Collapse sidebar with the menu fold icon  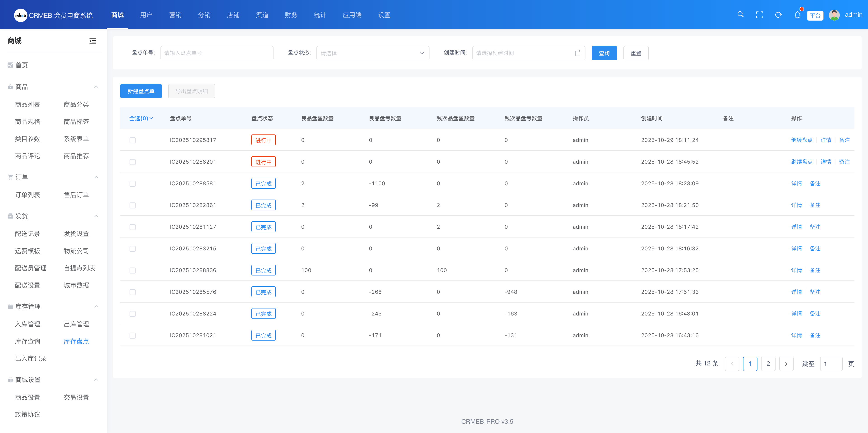pos(92,41)
